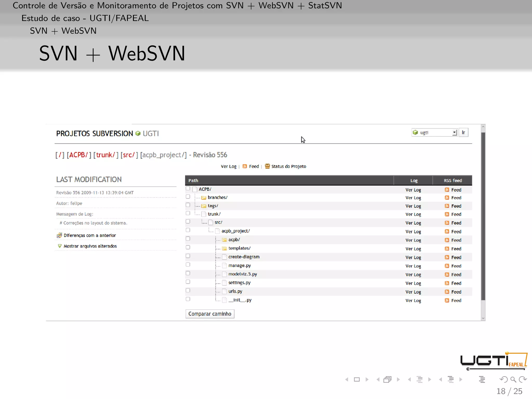This screenshot has width=532, height=399.
Task: Click the orange Feed icon below the breadcrumb
Action: [245, 166]
